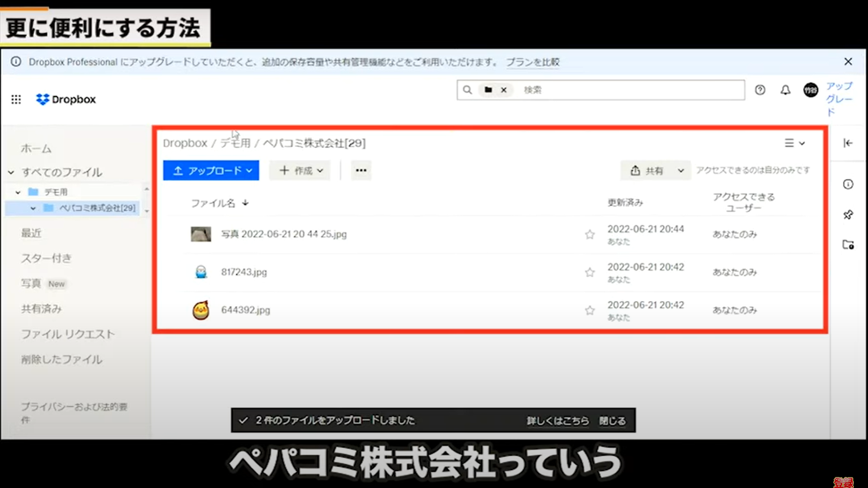
Task: Click the Dropbox logo
Action: pos(66,99)
